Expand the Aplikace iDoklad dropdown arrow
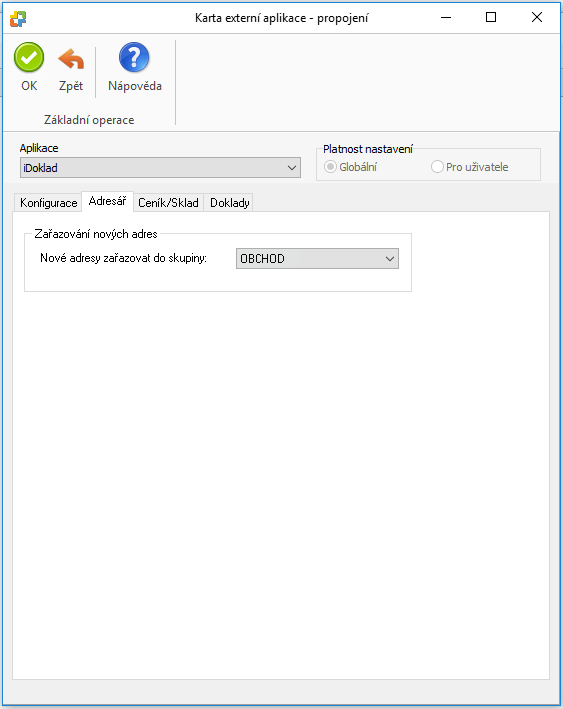The image size is (563, 709). click(292, 168)
